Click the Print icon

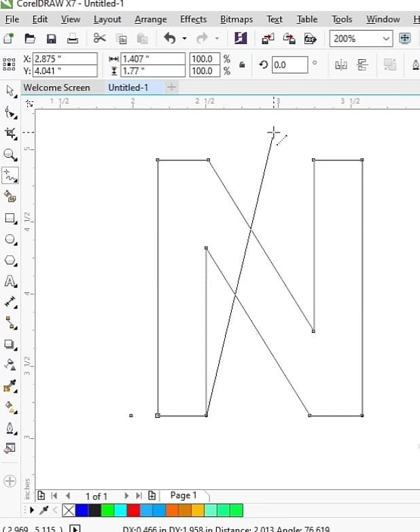tap(72, 38)
